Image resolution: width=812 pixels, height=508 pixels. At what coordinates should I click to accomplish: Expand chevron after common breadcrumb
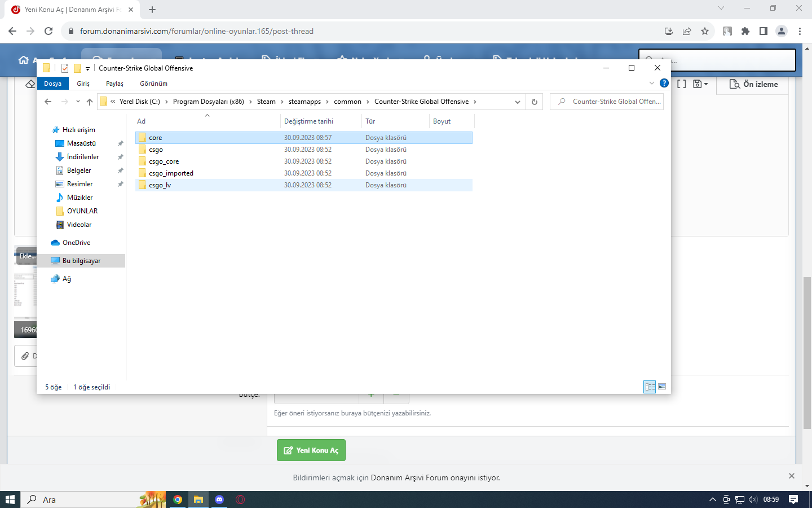point(368,102)
